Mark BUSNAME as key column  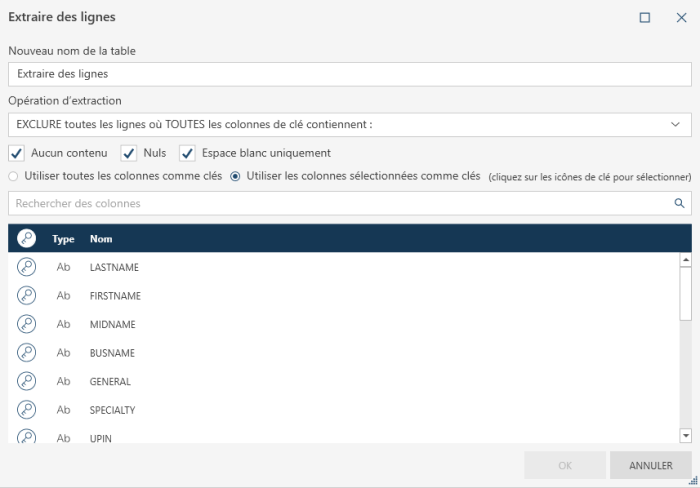[27, 353]
